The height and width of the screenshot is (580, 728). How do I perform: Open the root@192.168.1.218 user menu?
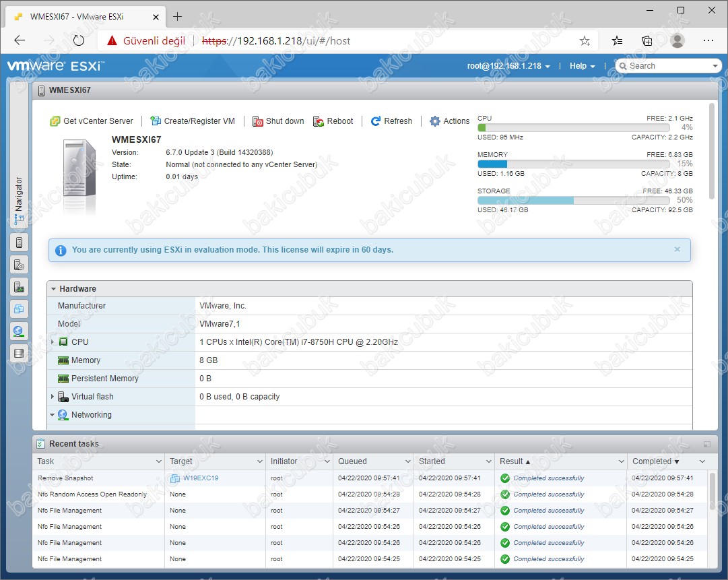[x=508, y=66]
